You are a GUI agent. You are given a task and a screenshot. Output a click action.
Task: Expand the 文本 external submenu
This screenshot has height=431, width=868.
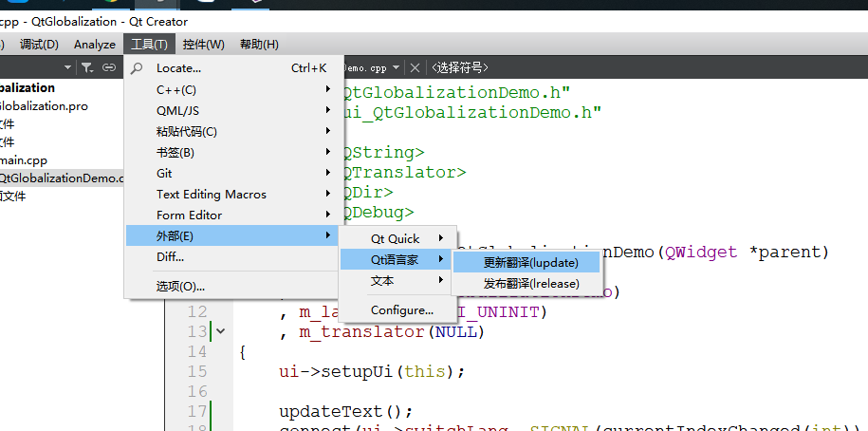(397, 281)
